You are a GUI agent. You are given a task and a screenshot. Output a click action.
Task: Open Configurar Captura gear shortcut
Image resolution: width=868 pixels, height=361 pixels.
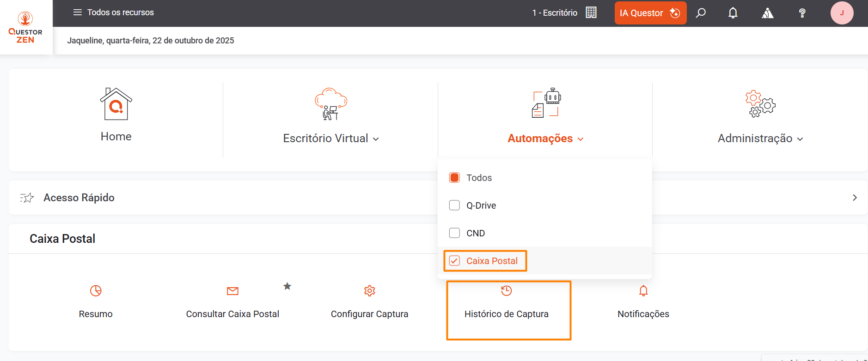point(369,291)
